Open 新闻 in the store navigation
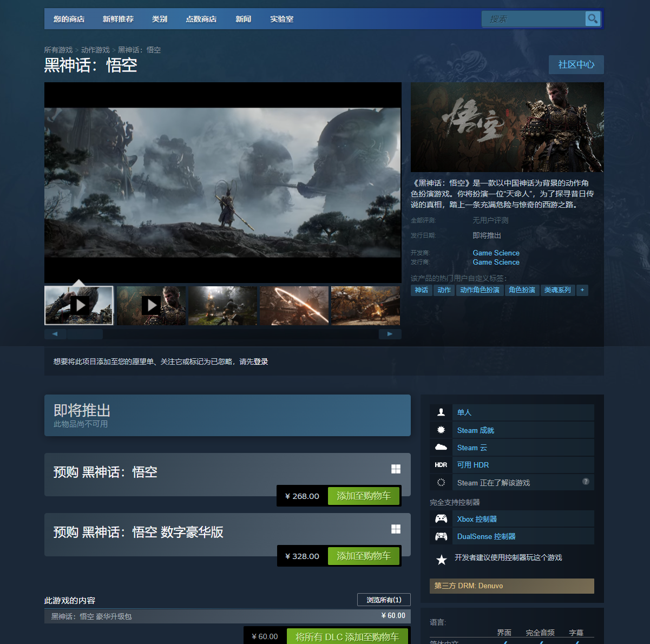The width and height of the screenshot is (650, 644). coord(244,19)
